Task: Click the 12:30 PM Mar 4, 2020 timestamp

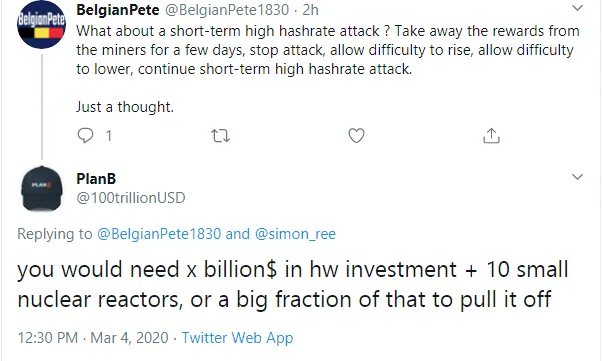Action: (x=93, y=338)
